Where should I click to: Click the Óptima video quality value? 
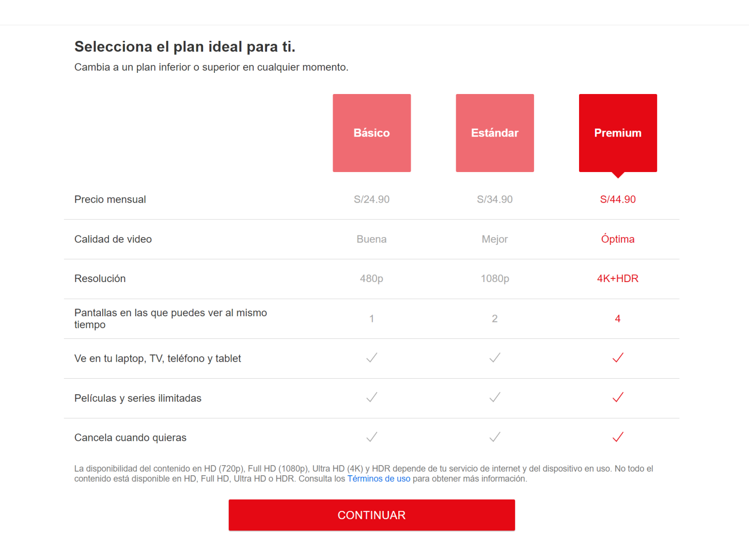(618, 239)
